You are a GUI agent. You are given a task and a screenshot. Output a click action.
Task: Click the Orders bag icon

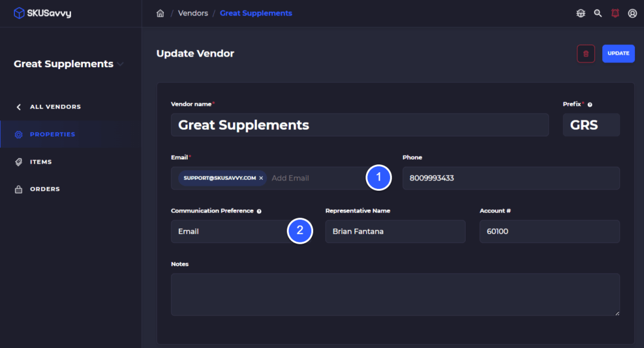[x=18, y=189]
